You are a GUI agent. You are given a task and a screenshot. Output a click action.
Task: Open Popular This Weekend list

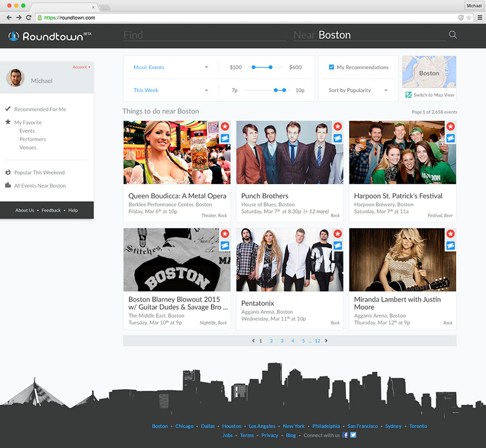click(39, 172)
